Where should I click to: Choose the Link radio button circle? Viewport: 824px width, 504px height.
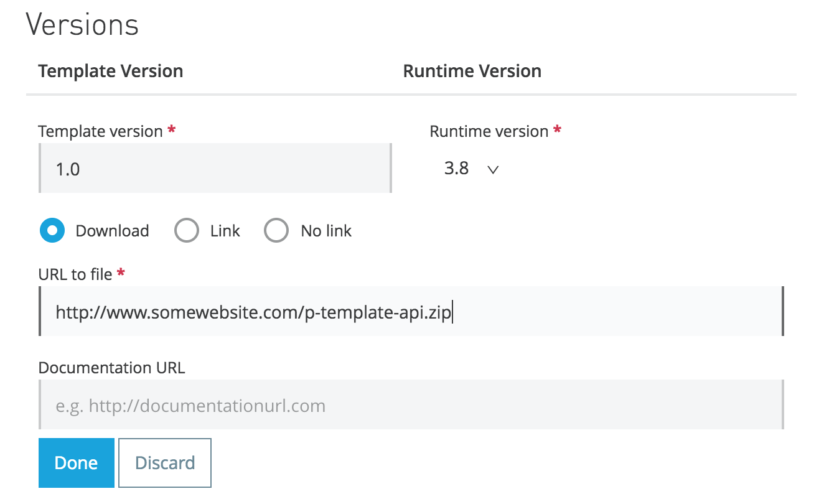pyautogui.click(x=187, y=231)
